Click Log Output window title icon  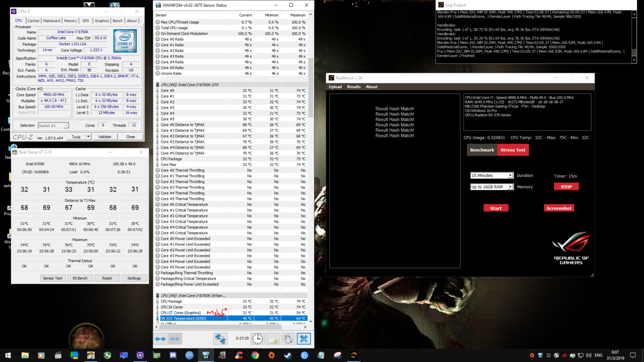coord(441,5)
